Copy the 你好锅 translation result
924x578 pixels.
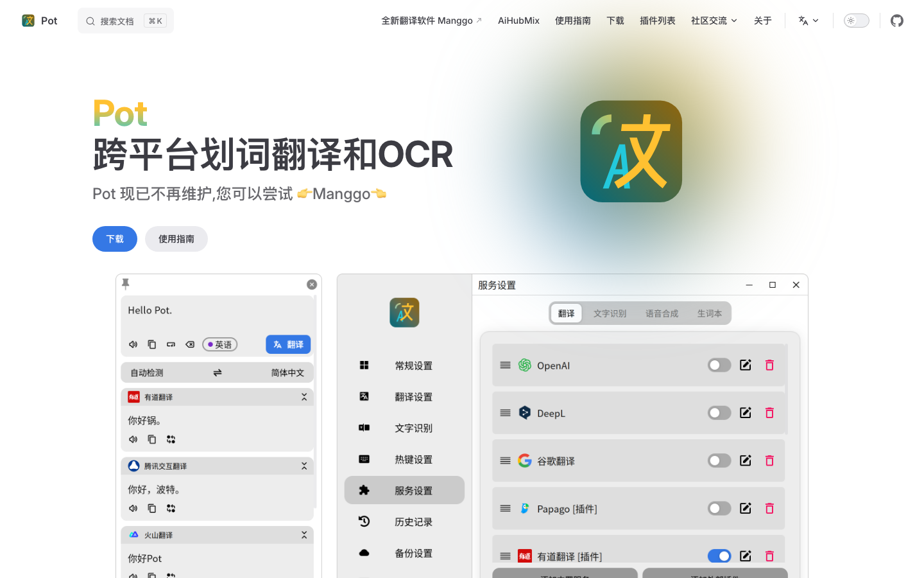[152, 439]
